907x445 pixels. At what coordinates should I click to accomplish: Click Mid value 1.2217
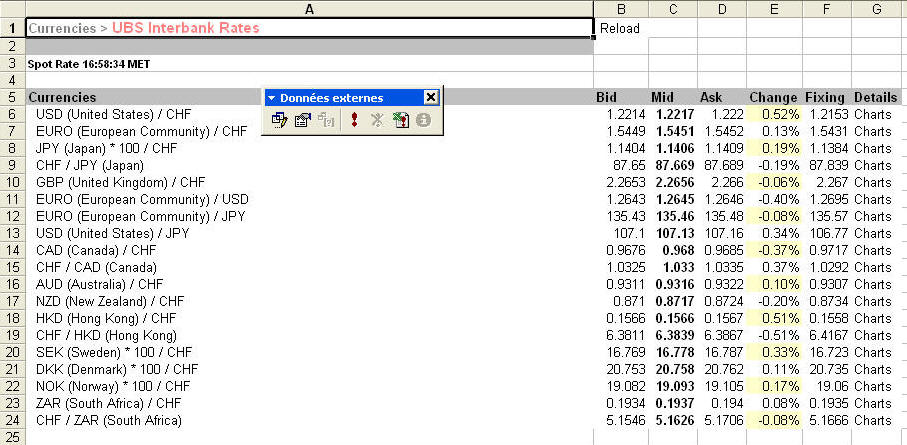coord(675,115)
